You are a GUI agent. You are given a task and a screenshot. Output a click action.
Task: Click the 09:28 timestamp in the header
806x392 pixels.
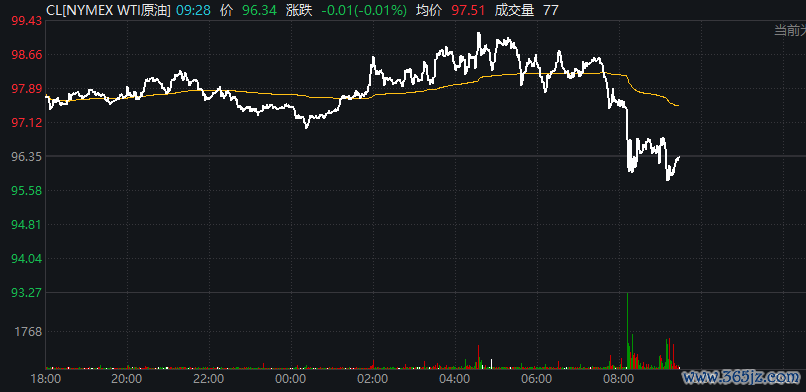pos(194,10)
